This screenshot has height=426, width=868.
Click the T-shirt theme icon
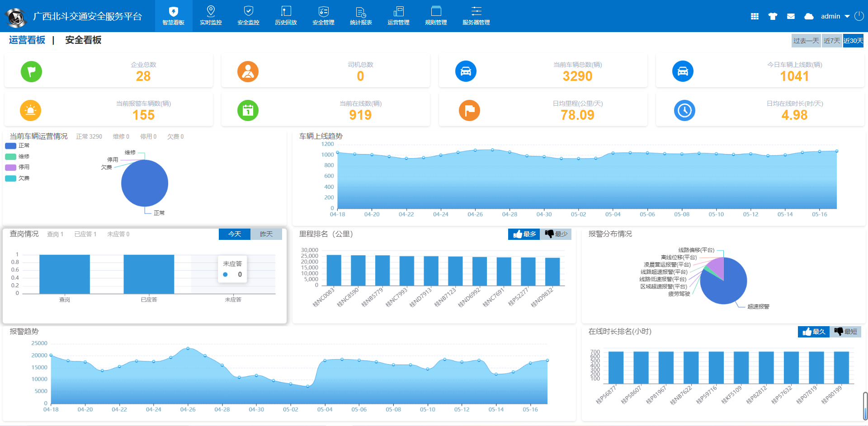pos(773,16)
